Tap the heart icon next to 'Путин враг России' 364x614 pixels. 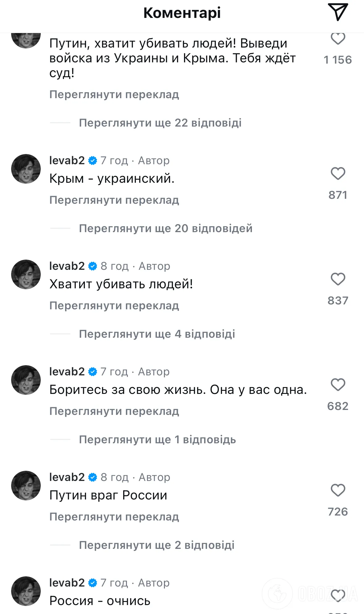[x=337, y=490]
